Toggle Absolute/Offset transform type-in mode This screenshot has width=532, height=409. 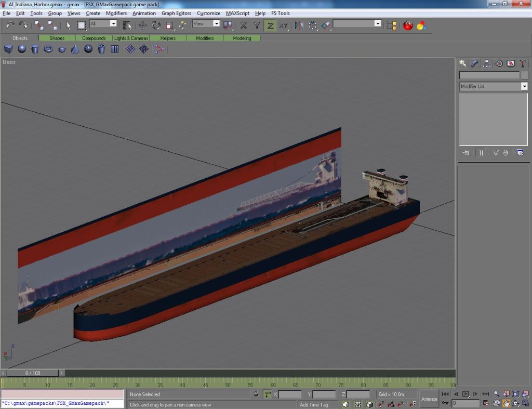point(268,394)
